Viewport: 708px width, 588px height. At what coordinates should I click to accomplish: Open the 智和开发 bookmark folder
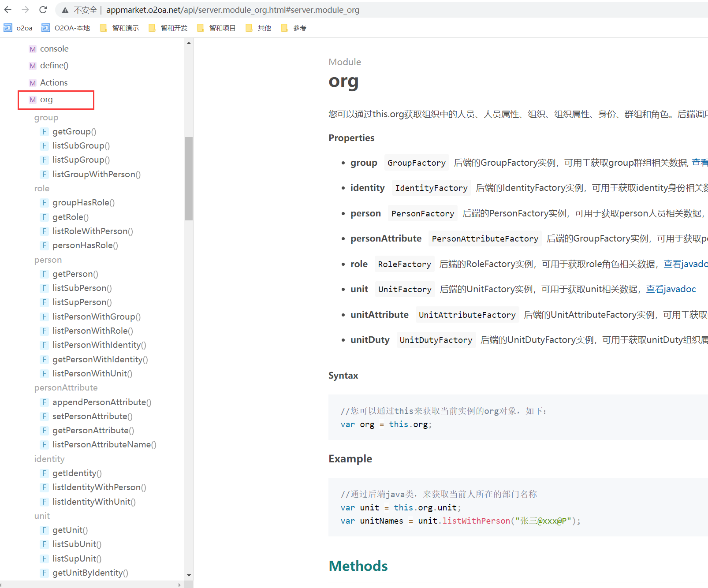tap(168, 28)
